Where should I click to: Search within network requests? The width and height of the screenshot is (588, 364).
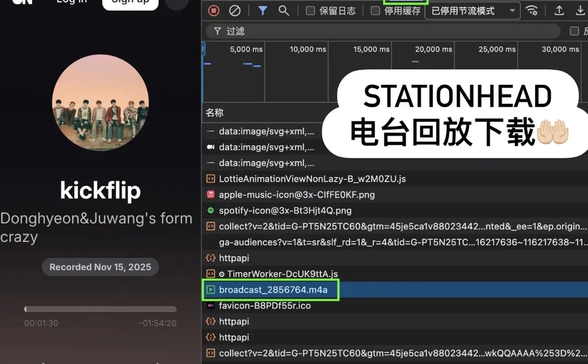click(x=284, y=10)
